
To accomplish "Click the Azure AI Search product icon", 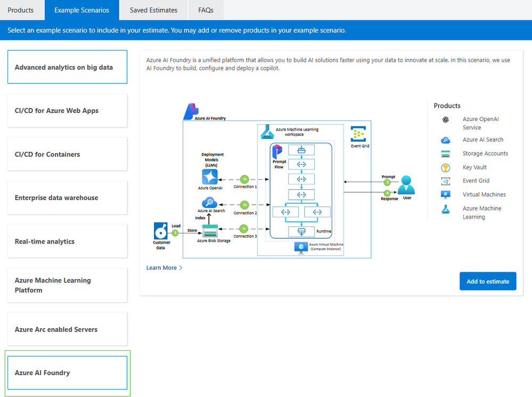I will [446, 140].
